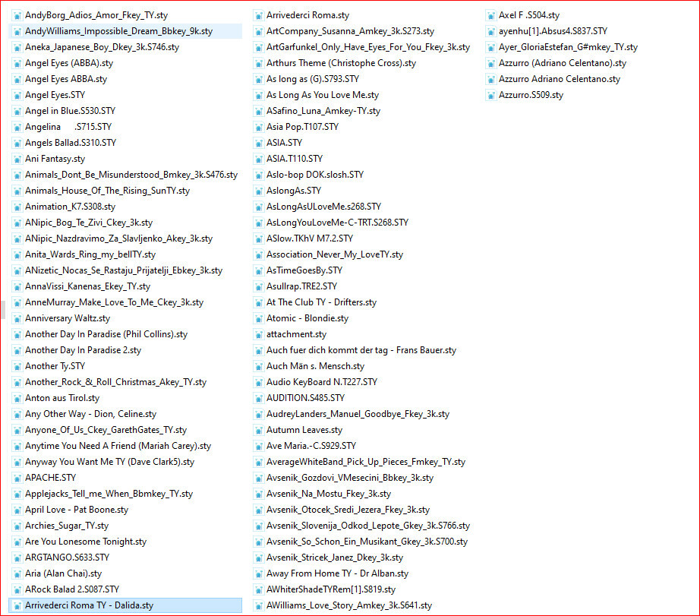Click the icon next to attachment.sty
This screenshot has height=616, width=700.
pos(258,334)
